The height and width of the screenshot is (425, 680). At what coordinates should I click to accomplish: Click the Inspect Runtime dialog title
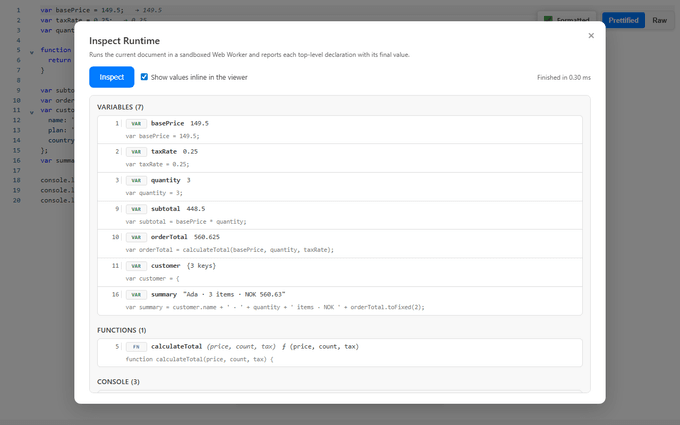pos(124,41)
